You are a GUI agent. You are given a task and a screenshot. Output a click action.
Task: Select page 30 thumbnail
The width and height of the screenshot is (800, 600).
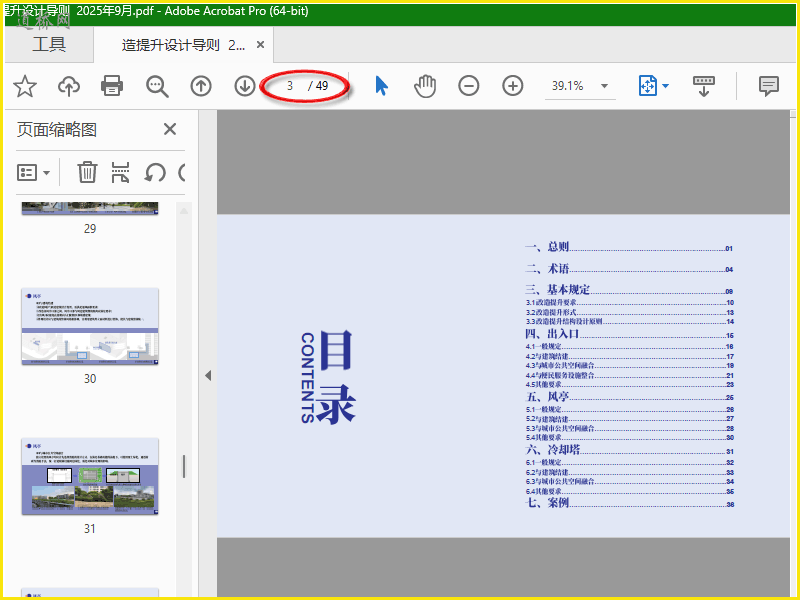pyautogui.click(x=90, y=327)
